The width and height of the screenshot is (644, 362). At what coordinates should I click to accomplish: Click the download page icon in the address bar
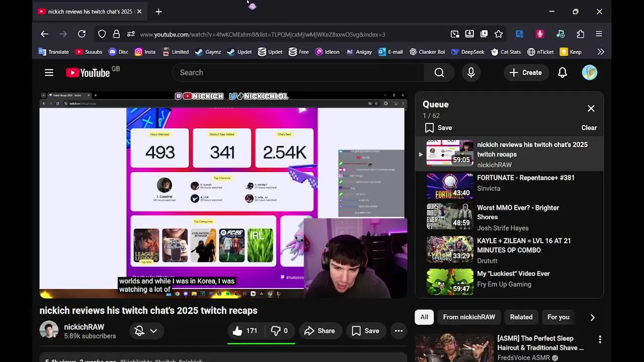(469, 34)
